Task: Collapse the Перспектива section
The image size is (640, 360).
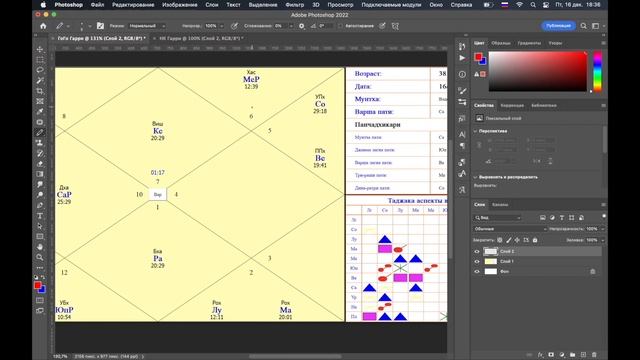Action: tap(476, 131)
